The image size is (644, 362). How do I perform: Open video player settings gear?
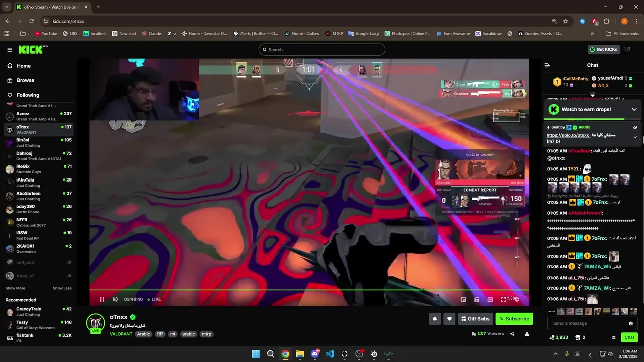tap(516, 299)
